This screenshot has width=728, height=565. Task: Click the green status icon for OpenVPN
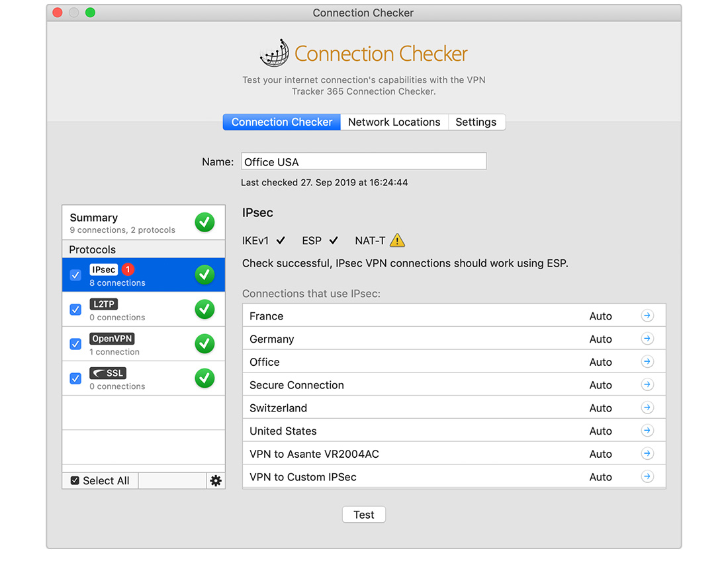click(x=205, y=344)
